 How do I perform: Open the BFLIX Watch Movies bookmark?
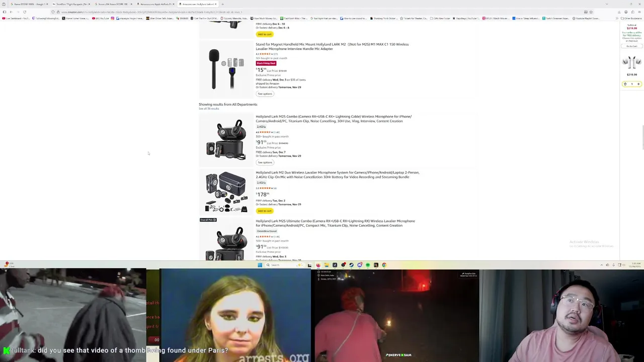pos(495,19)
